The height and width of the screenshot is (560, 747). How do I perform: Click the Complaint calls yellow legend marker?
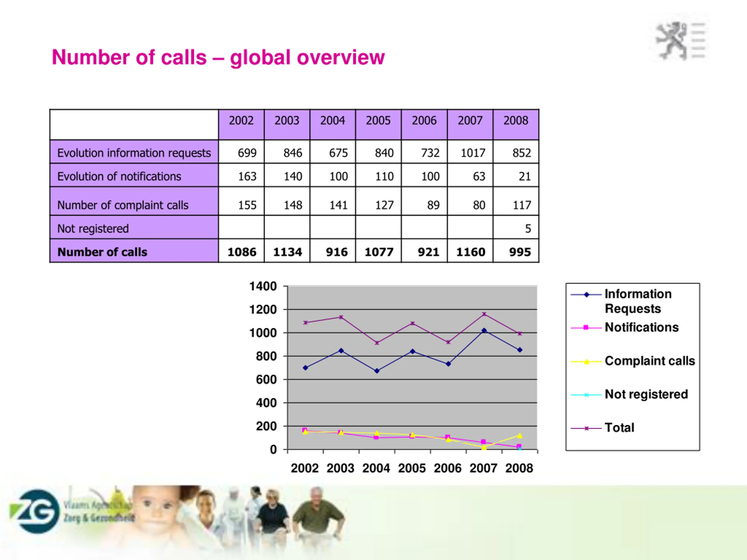click(586, 362)
